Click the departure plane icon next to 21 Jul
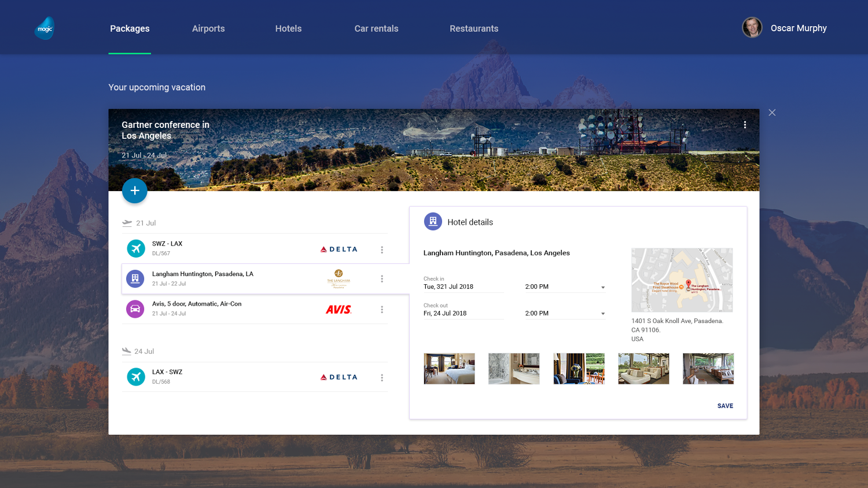868x488 pixels. (x=126, y=222)
